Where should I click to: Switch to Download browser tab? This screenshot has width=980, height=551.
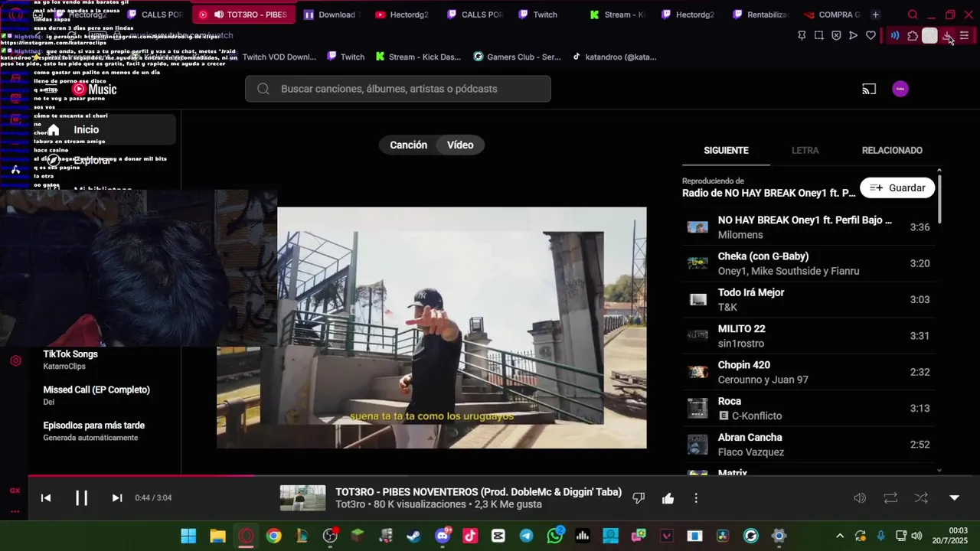332,15
